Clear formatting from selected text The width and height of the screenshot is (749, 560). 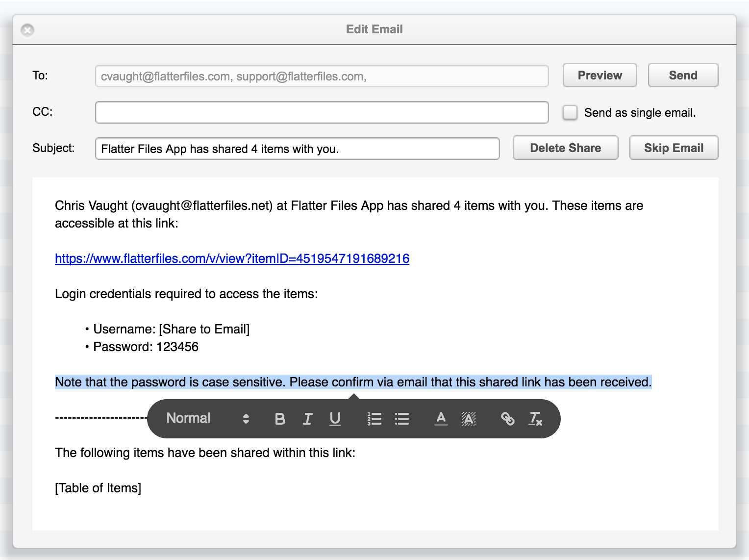tap(535, 419)
